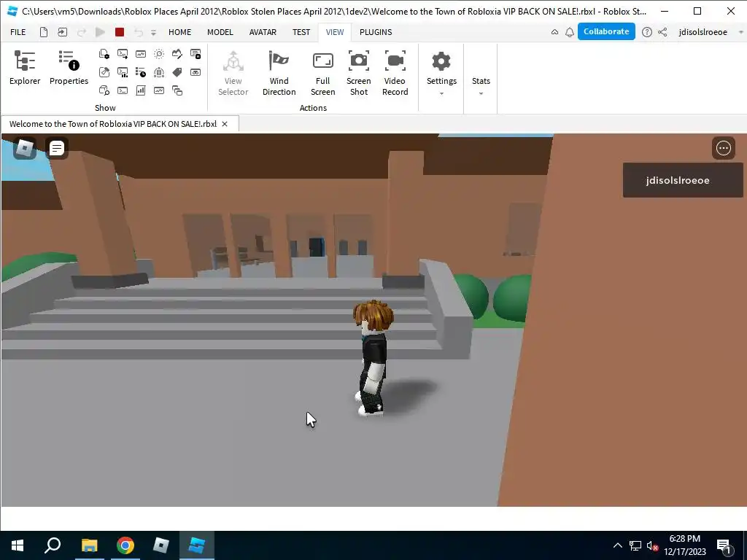
Task: Switch to the MODEL ribbon tab
Action: 220,32
